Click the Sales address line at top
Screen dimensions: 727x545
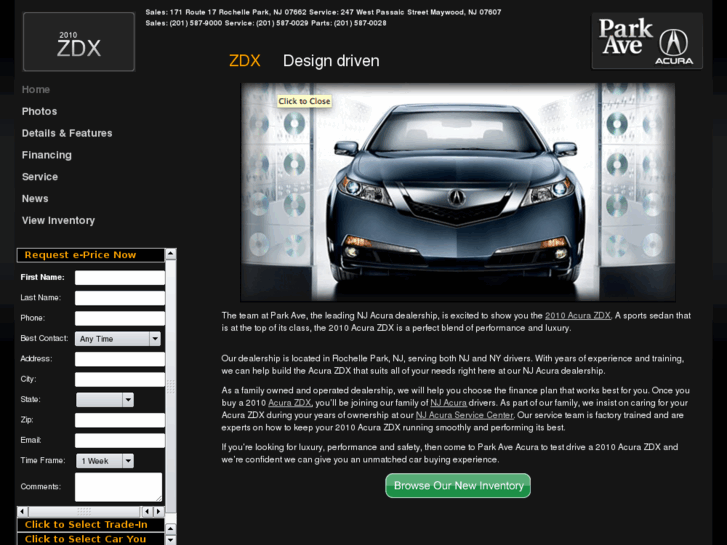tap(323, 12)
